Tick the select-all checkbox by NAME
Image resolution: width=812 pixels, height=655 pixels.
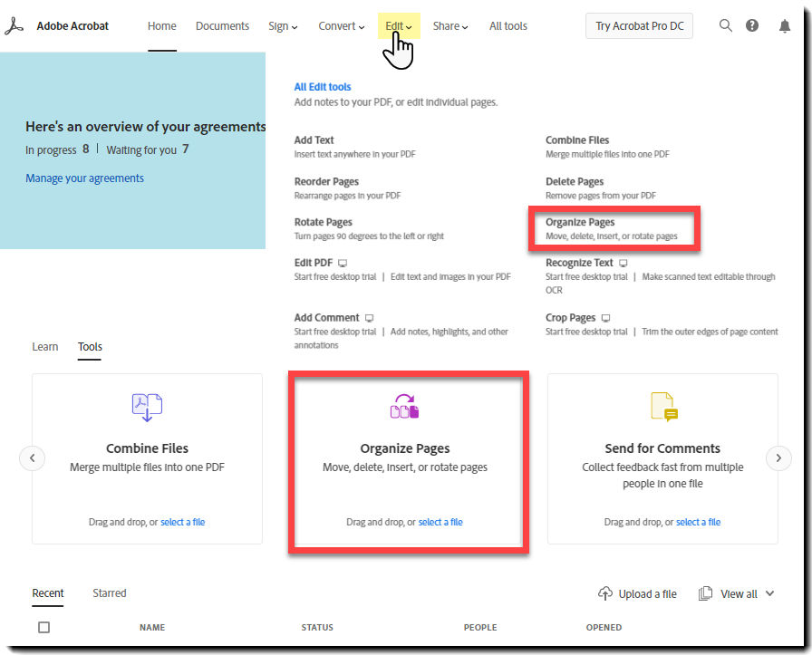click(44, 627)
